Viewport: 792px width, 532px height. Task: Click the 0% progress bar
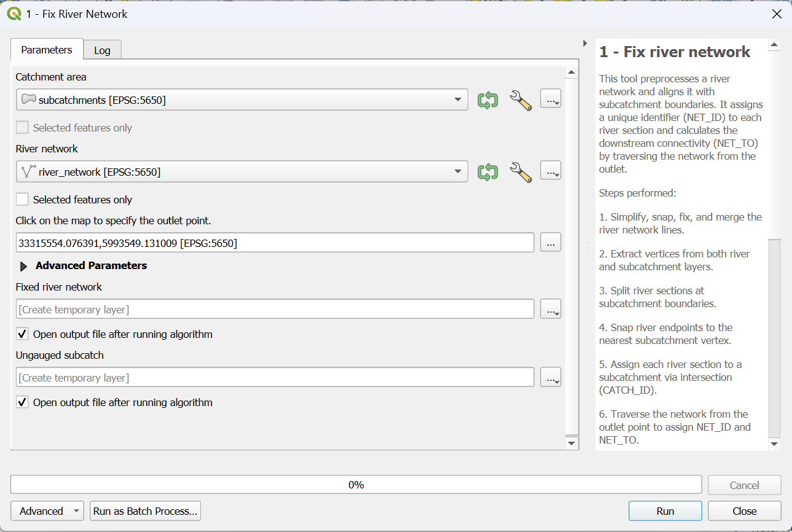(x=356, y=485)
